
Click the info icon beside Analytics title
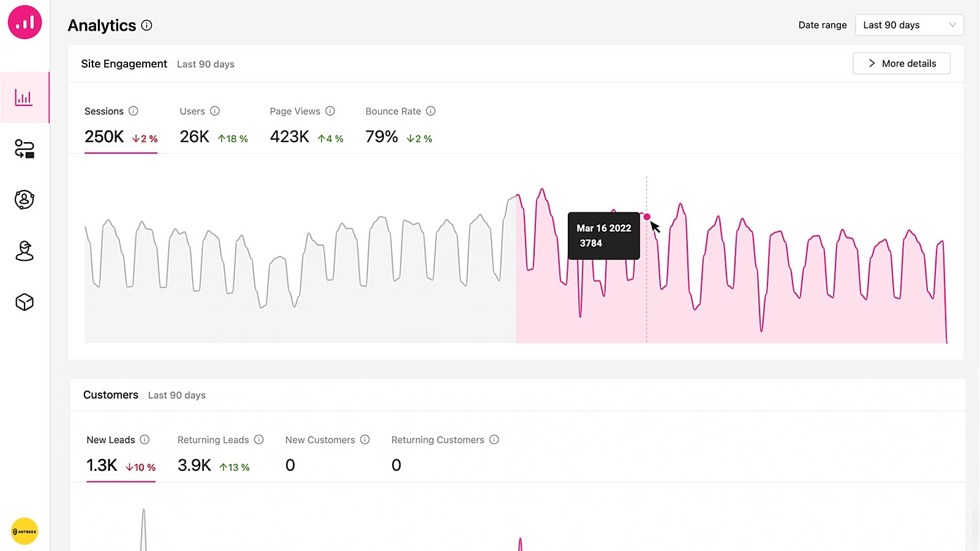click(147, 25)
